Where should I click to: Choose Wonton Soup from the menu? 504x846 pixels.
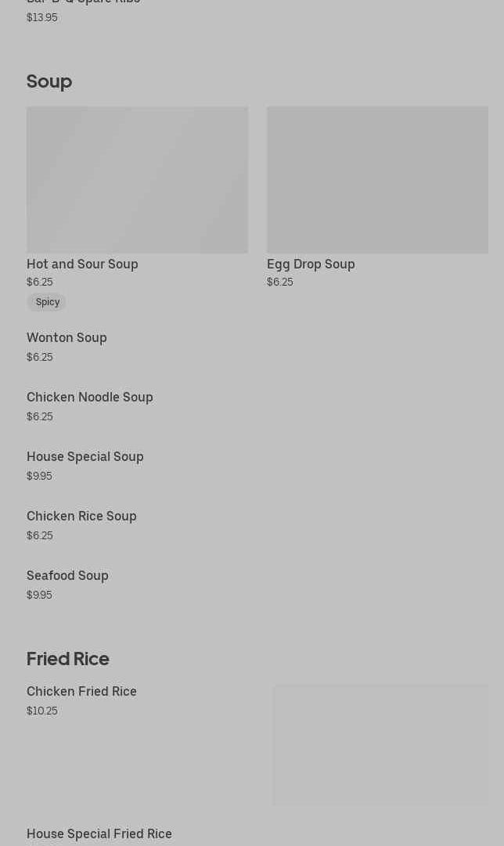pyautogui.click(x=67, y=338)
